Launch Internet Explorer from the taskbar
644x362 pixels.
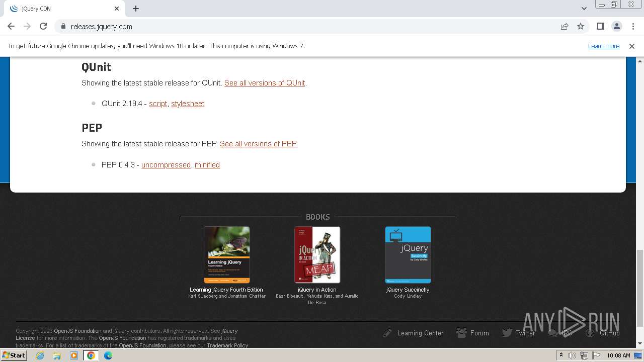click(40, 355)
